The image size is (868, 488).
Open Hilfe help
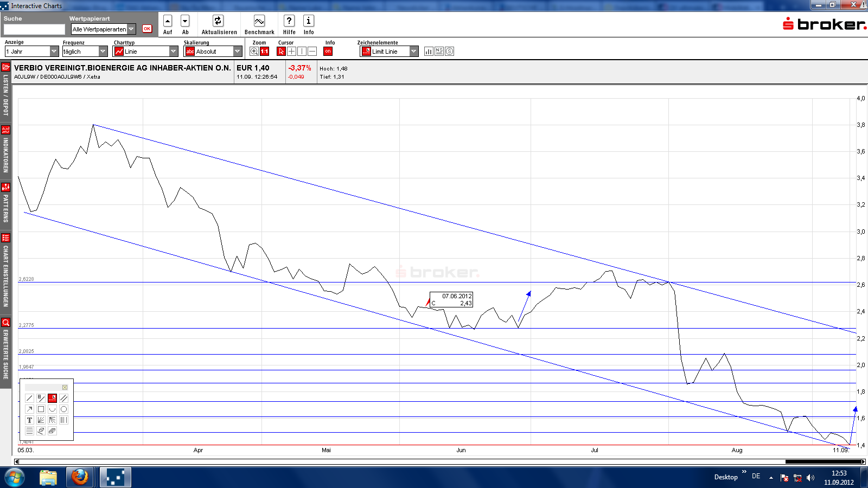(289, 21)
